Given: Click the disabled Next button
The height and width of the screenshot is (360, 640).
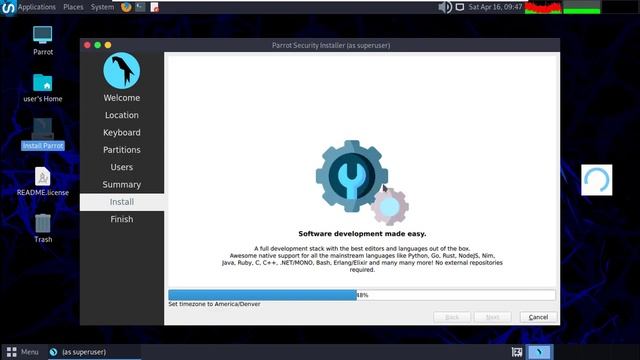Looking at the screenshot, I should pos(493,317).
